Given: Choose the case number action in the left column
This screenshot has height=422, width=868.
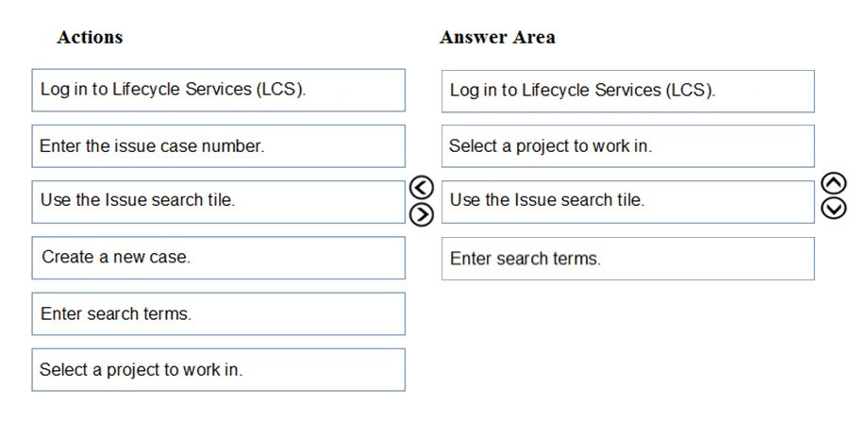Looking at the screenshot, I should tap(218, 146).
